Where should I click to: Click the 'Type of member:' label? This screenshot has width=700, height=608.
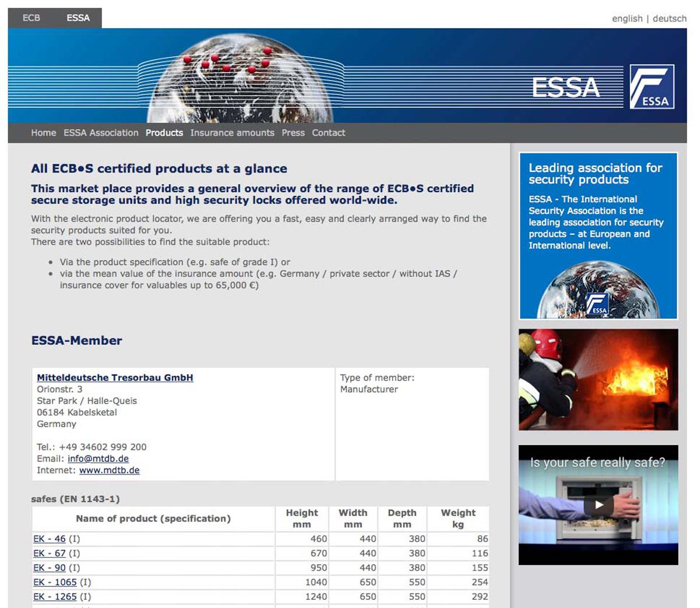click(377, 378)
